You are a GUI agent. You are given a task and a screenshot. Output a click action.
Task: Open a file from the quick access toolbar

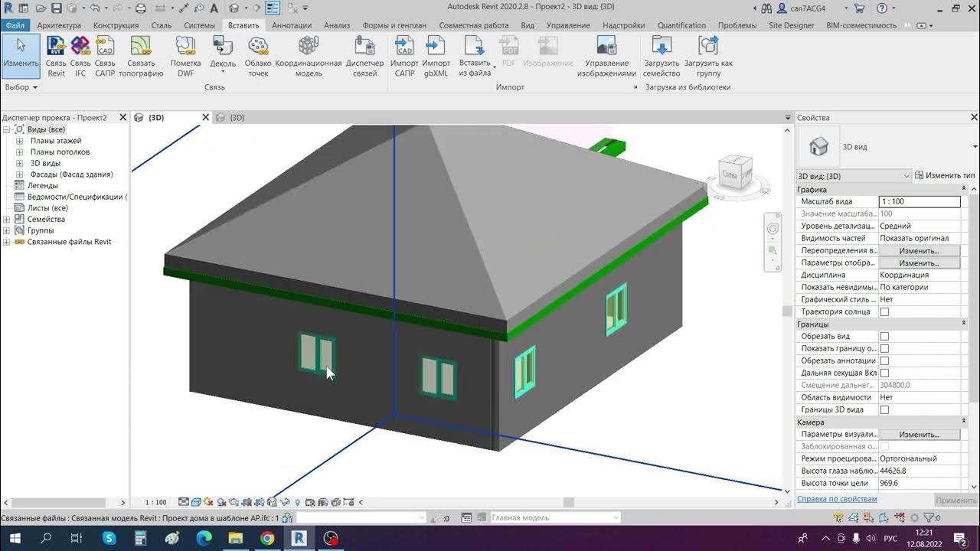click(x=41, y=8)
